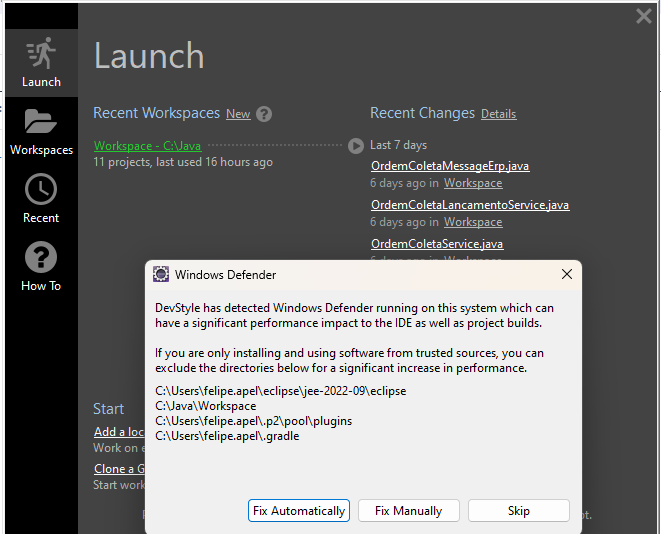The width and height of the screenshot is (661, 534).
Task: Open the Launch section running-man icon
Action: [41, 53]
